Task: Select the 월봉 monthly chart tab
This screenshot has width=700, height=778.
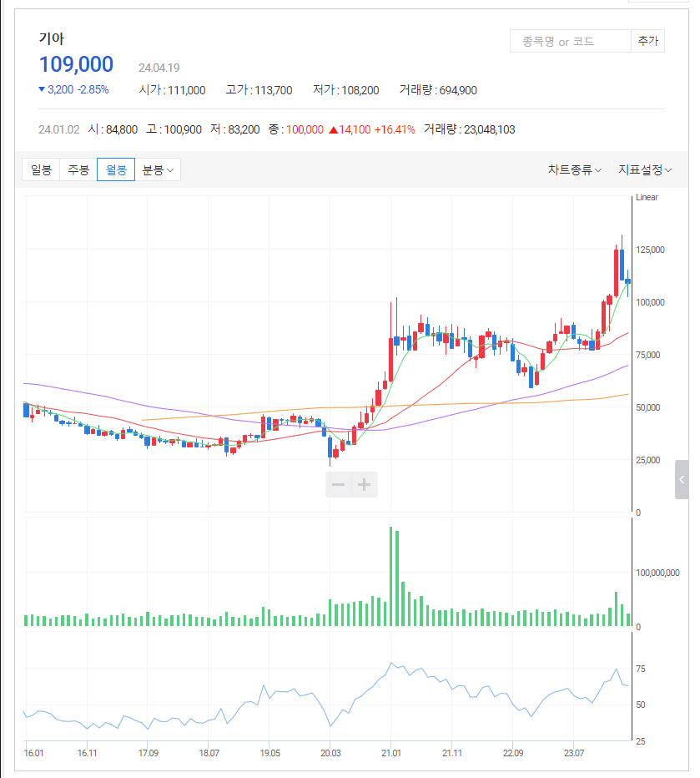Action: [x=116, y=169]
